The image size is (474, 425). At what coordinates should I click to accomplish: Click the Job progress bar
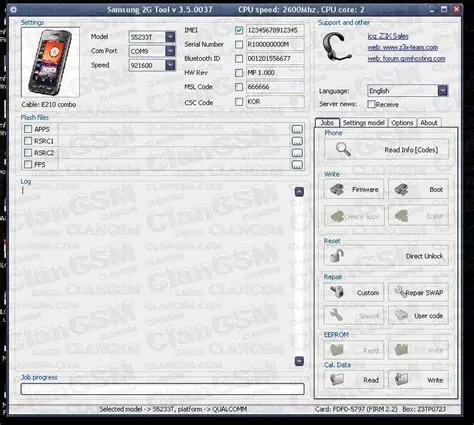[x=162, y=389]
